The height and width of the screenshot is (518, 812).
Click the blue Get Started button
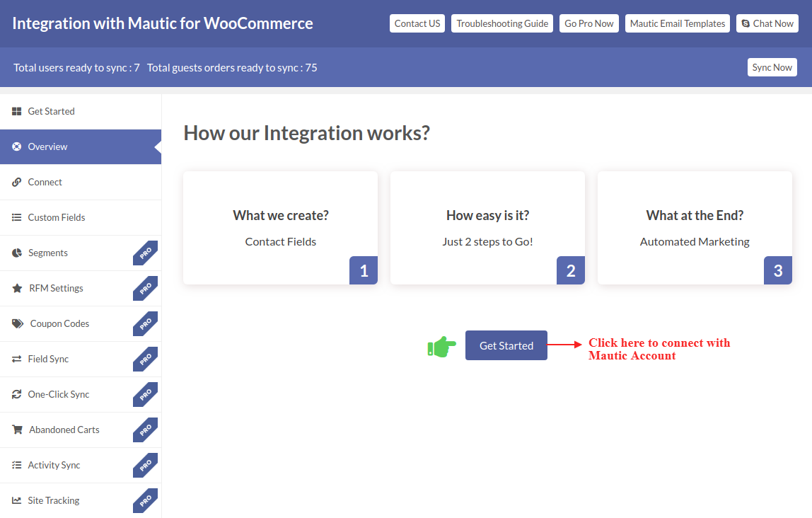click(506, 345)
